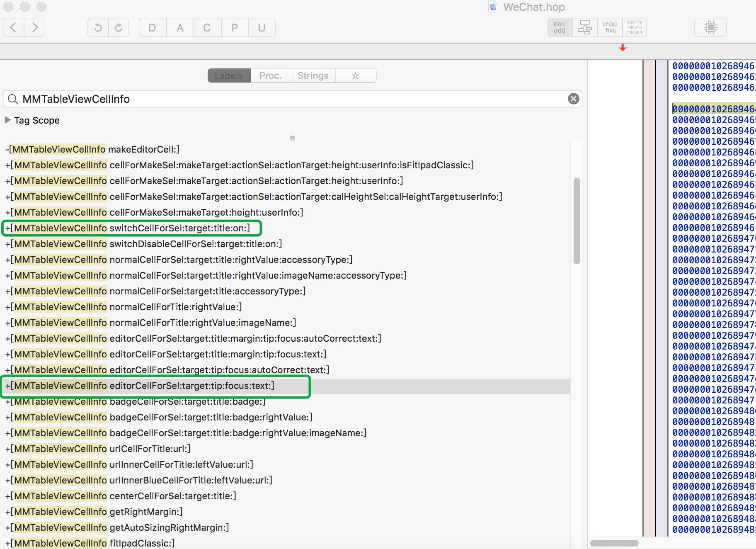Click the highlighted address in disassembly pane
Screen dimensions: 756x549
pos(713,109)
